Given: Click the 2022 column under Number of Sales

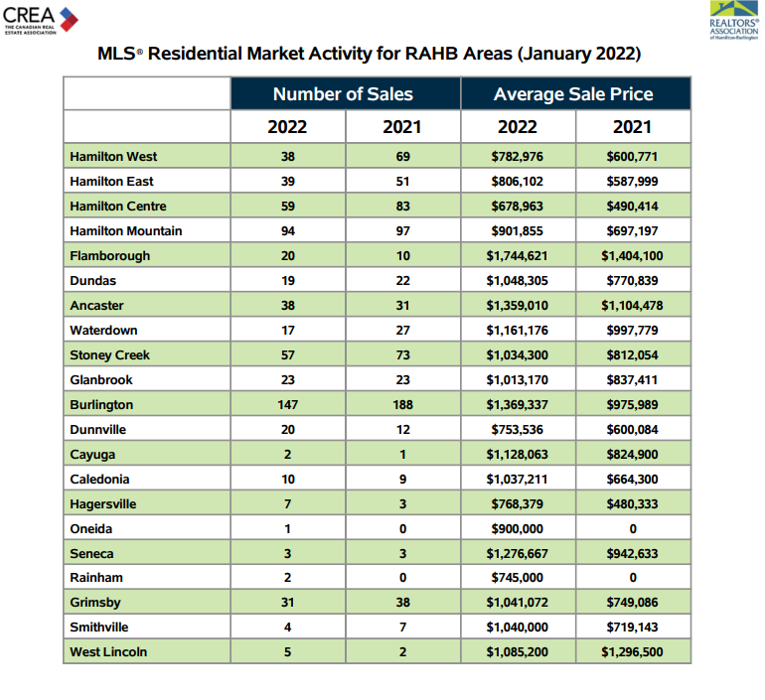Looking at the screenshot, I should 287,126.
